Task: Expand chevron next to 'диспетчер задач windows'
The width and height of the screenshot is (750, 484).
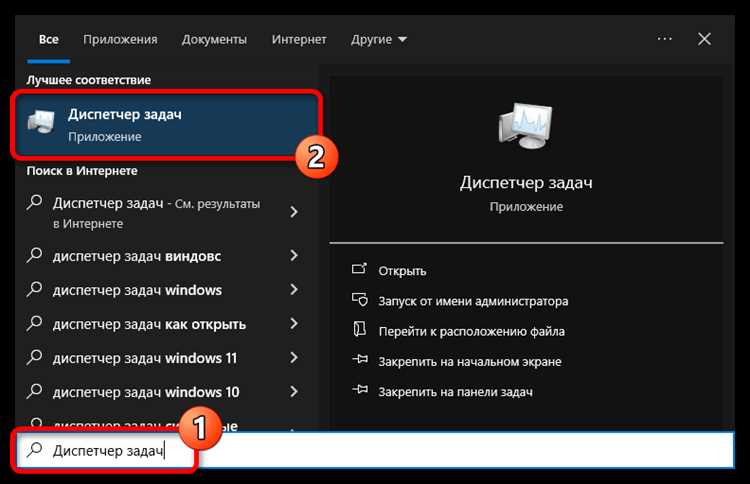Action: pos(294,290)
